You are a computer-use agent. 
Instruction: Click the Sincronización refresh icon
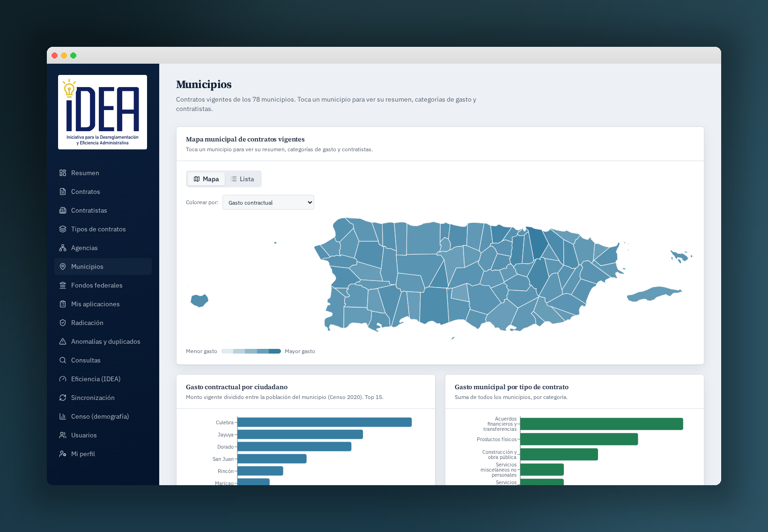(x=63, y=398)
